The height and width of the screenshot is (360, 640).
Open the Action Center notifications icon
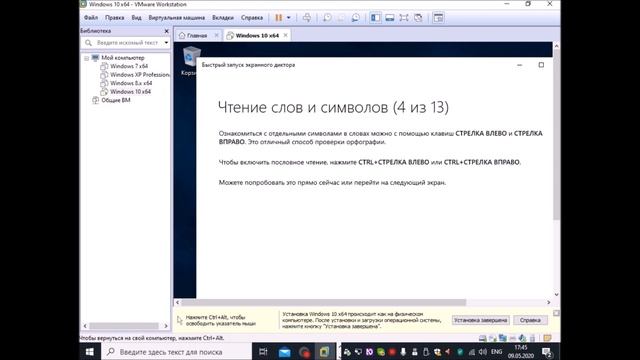pos(547,352)
